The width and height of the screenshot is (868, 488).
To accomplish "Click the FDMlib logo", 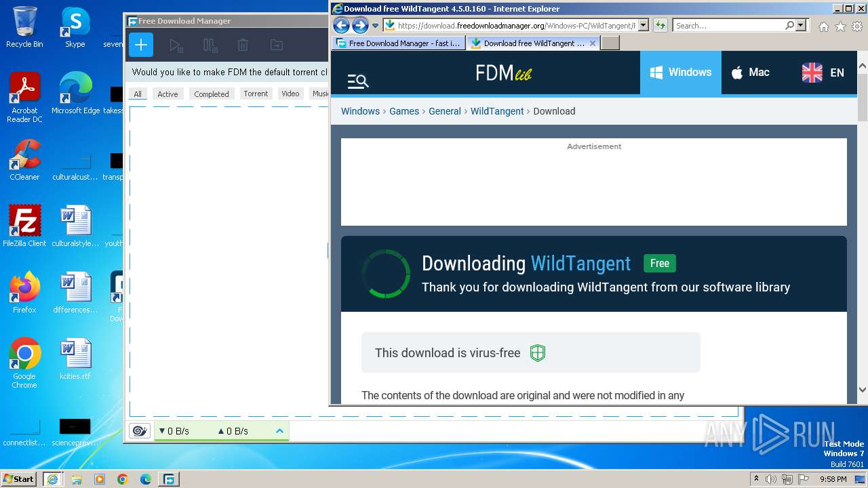I will click(x=504, y=73).
